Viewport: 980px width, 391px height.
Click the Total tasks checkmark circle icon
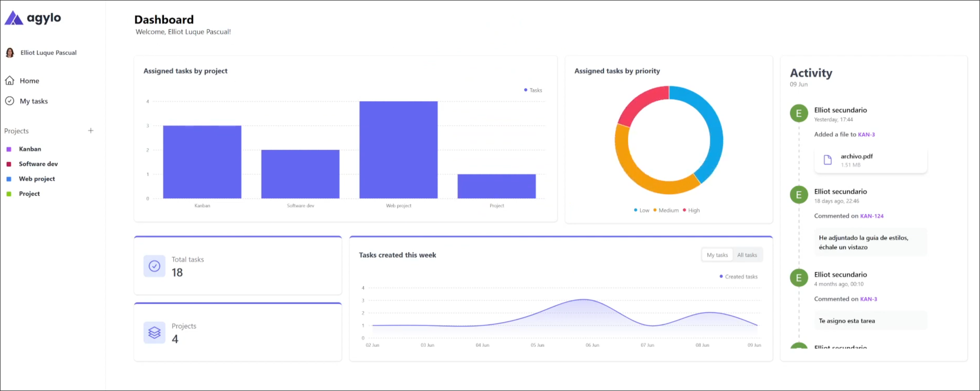pos(154,266)
